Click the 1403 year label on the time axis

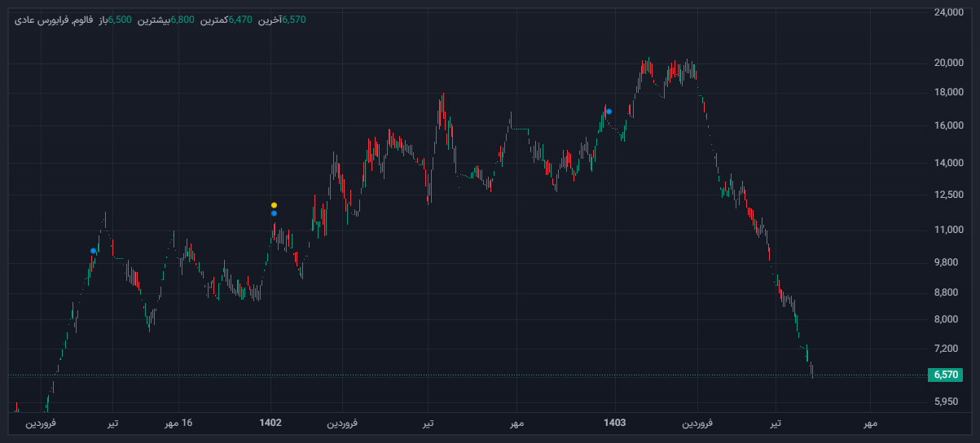[x=615, y=423]
